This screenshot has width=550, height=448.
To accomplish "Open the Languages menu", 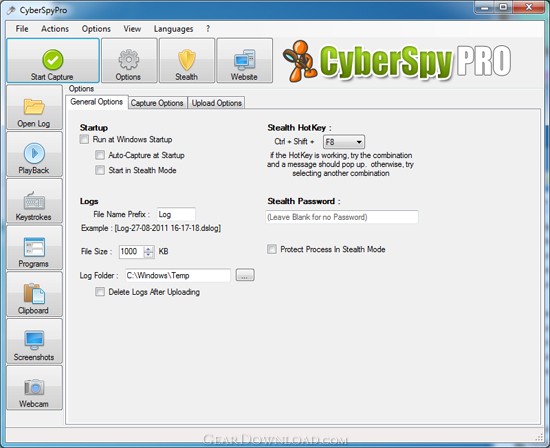I will pos(174,29).
